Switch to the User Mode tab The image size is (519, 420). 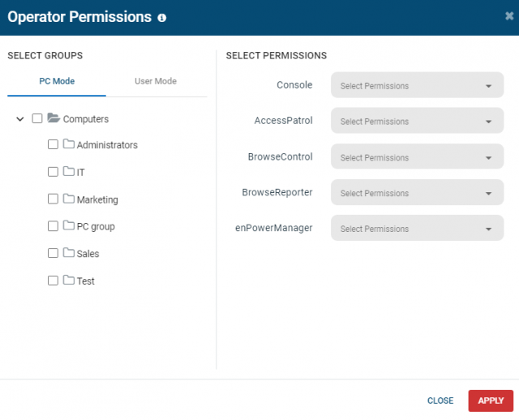coord(156,81)
